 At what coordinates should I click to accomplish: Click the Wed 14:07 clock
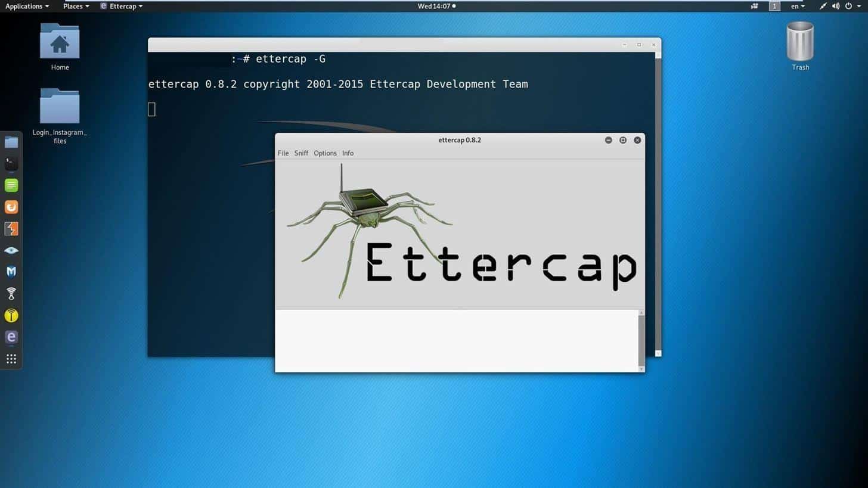[x=436, y=6]
